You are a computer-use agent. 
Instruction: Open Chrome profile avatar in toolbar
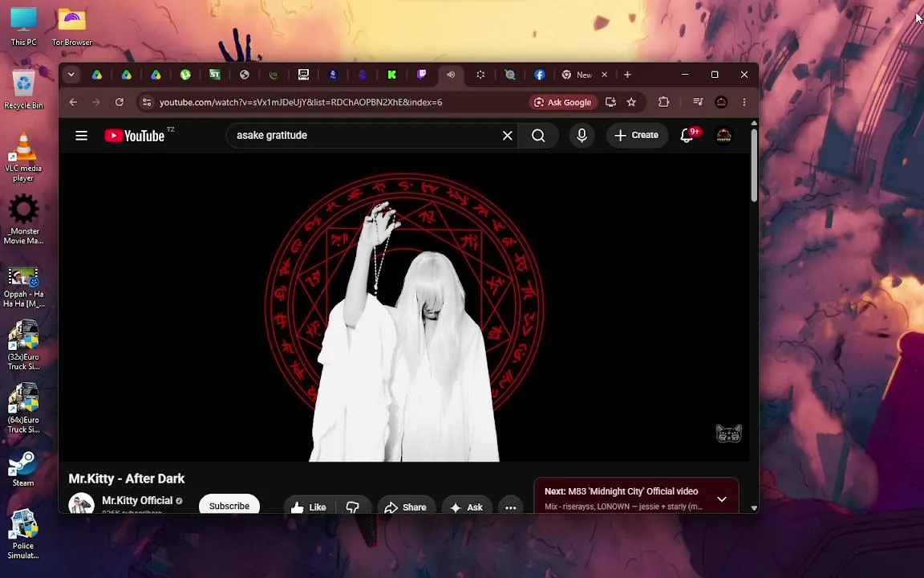721,102
